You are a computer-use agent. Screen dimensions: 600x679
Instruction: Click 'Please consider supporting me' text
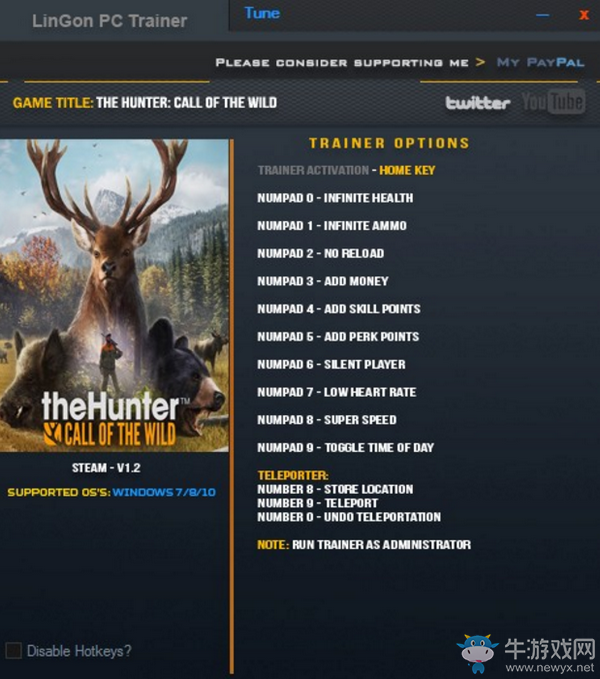tap(342, 63)
